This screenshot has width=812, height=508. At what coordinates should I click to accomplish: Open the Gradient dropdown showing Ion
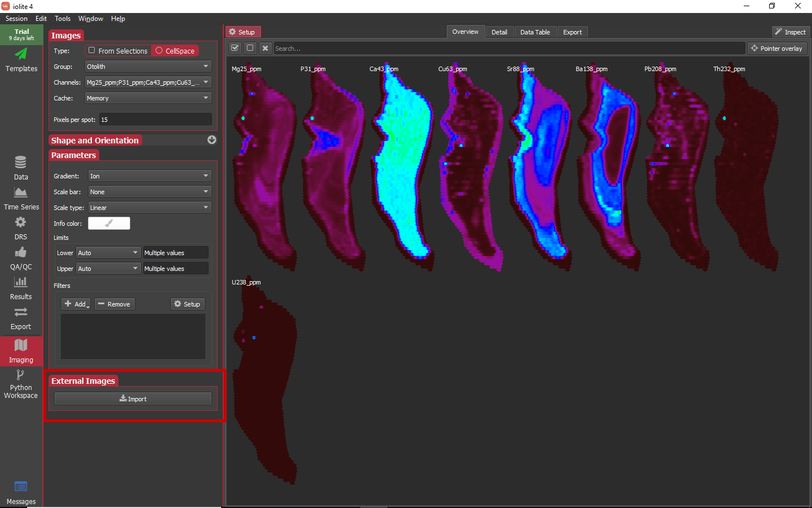point(149,176)
